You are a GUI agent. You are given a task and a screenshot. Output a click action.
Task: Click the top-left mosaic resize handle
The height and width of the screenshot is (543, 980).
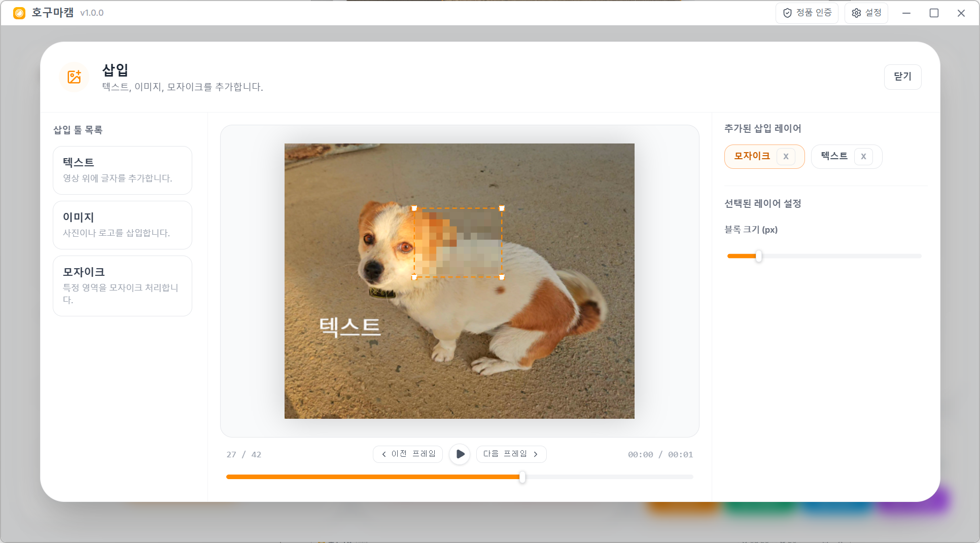pos(414,208)
